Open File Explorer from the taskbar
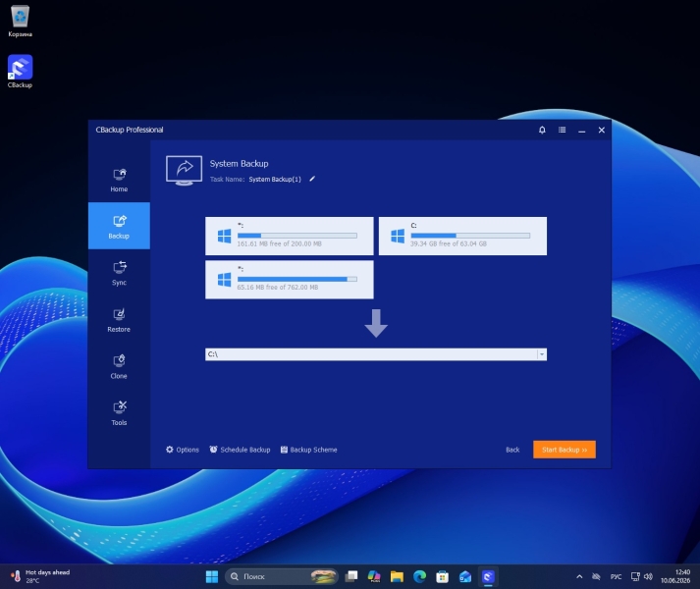The image size is (700, 589). pyautogui.click(x=397, y=576)
